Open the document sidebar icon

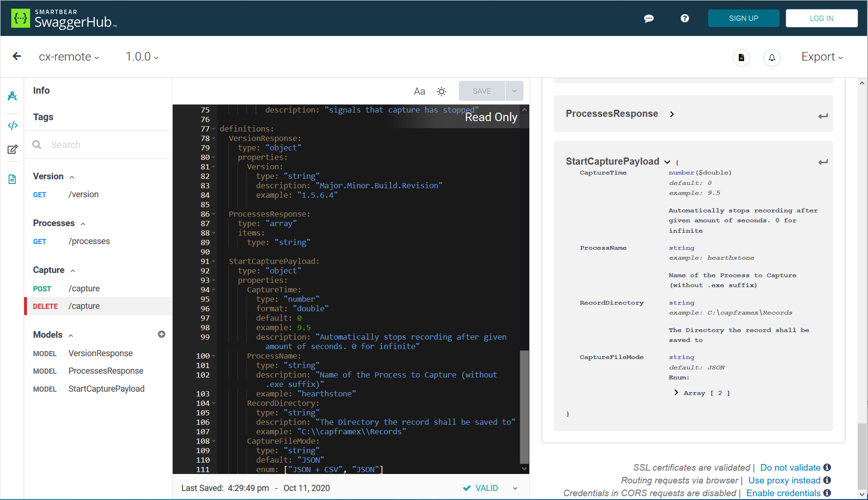tap(12, 179)
